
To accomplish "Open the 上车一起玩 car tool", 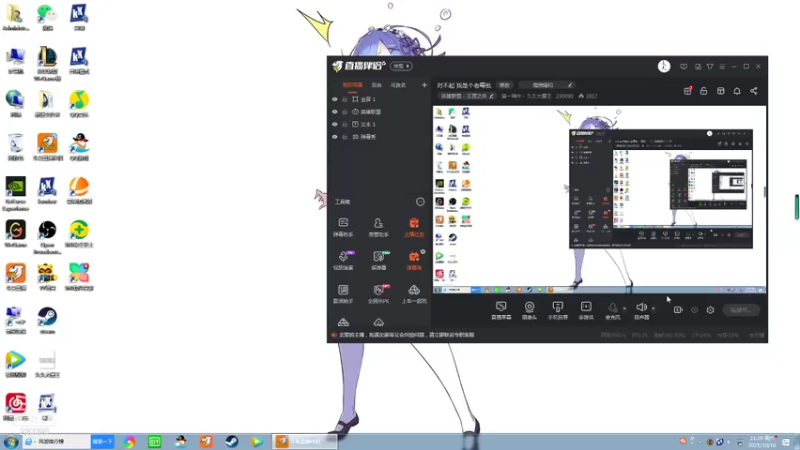I will tap(414, 294).
